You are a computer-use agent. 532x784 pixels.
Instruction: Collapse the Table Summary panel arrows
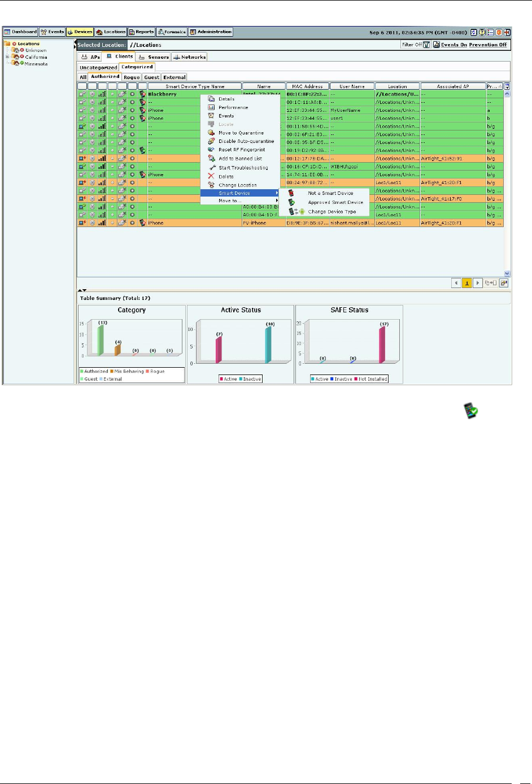(82, 290)
